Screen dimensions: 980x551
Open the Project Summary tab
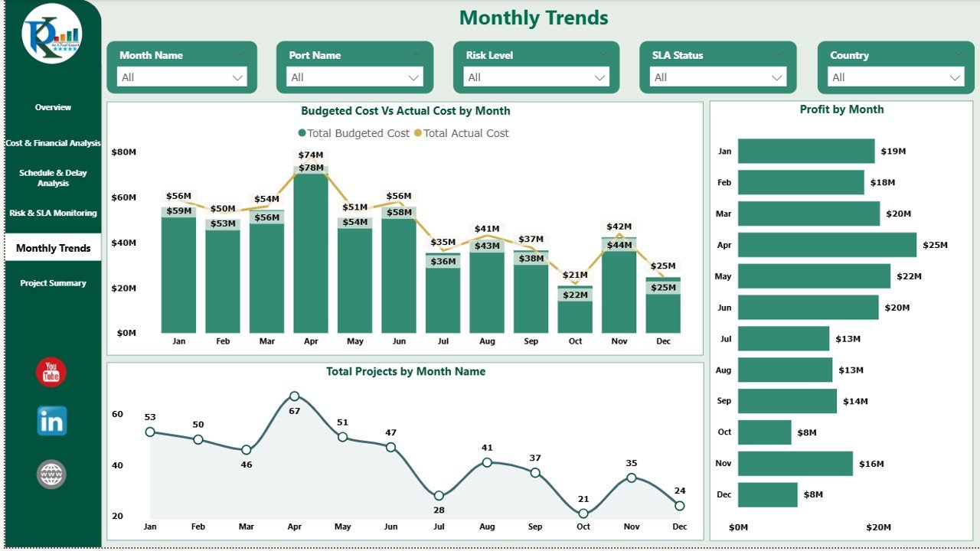pos(52,283)
